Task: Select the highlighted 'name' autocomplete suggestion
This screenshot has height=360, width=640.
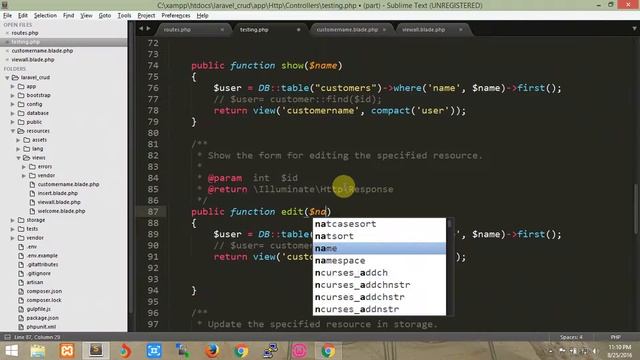Action: coord(380,248)
